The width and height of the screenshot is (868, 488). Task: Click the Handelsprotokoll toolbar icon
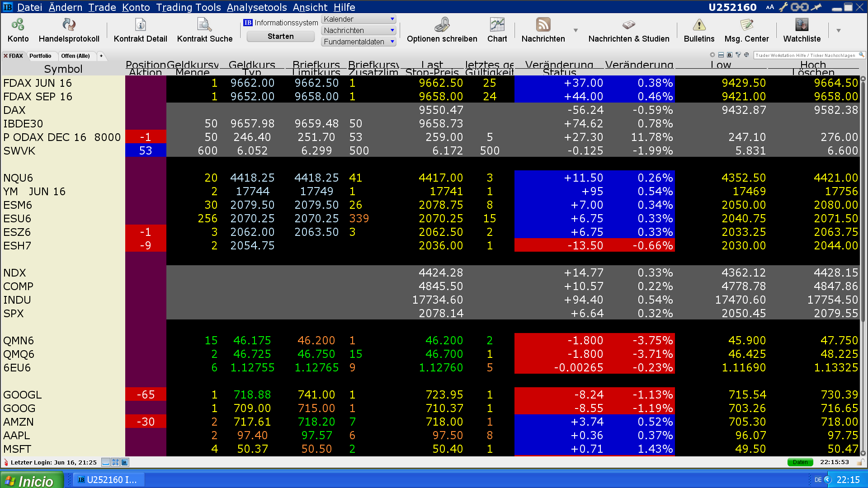point(69,25)
